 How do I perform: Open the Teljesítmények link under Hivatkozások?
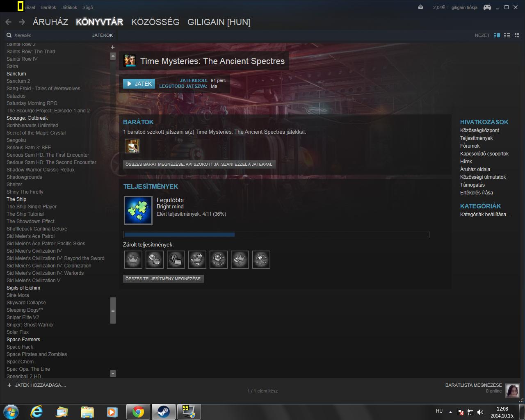tap(476, 138)
